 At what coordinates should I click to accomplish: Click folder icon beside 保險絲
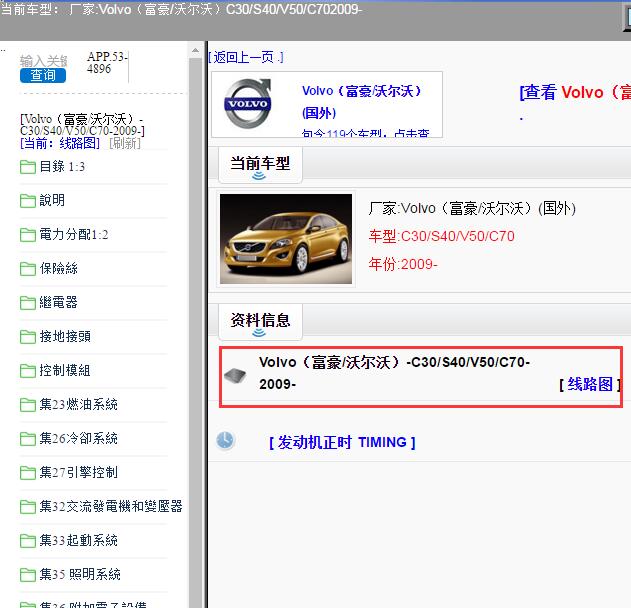click(28, 268)
